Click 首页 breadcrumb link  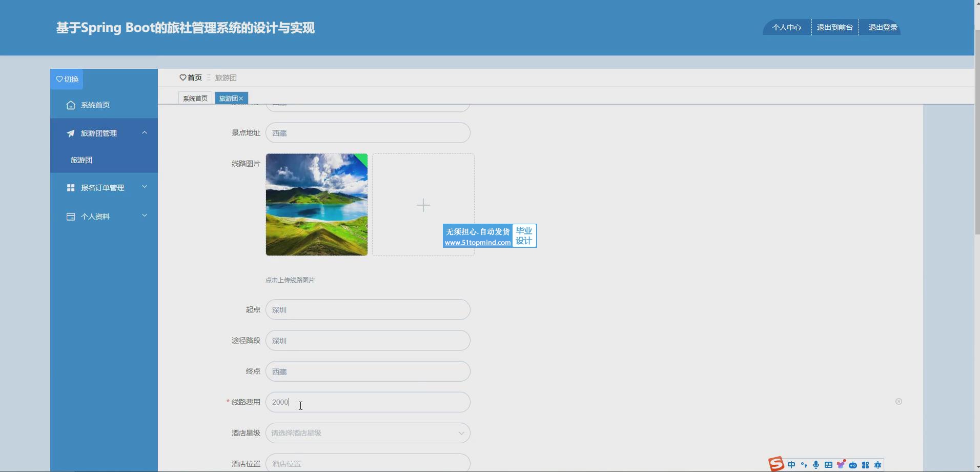(x=195, y=77)
